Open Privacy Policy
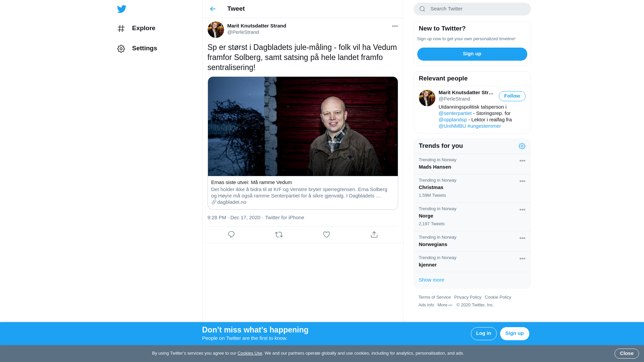The width and height of the screenshot is (644, 362). tap(468, 297)
